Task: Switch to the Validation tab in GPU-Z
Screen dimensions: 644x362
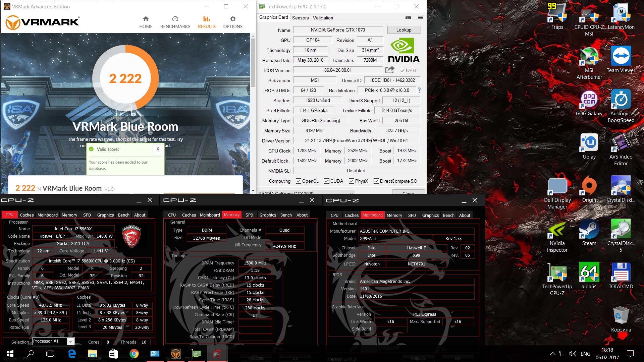Action: [323, 18]
